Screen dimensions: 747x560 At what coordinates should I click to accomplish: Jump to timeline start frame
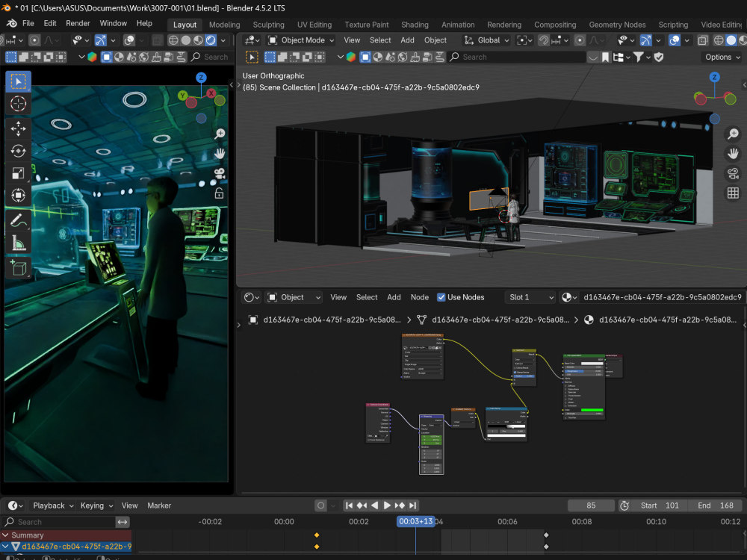[349, 505]
